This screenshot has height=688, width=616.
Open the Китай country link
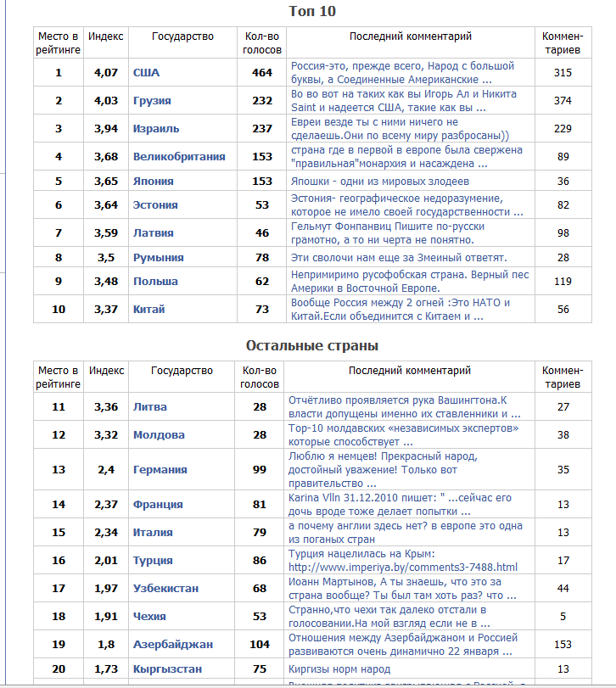(x=148, y=310)
